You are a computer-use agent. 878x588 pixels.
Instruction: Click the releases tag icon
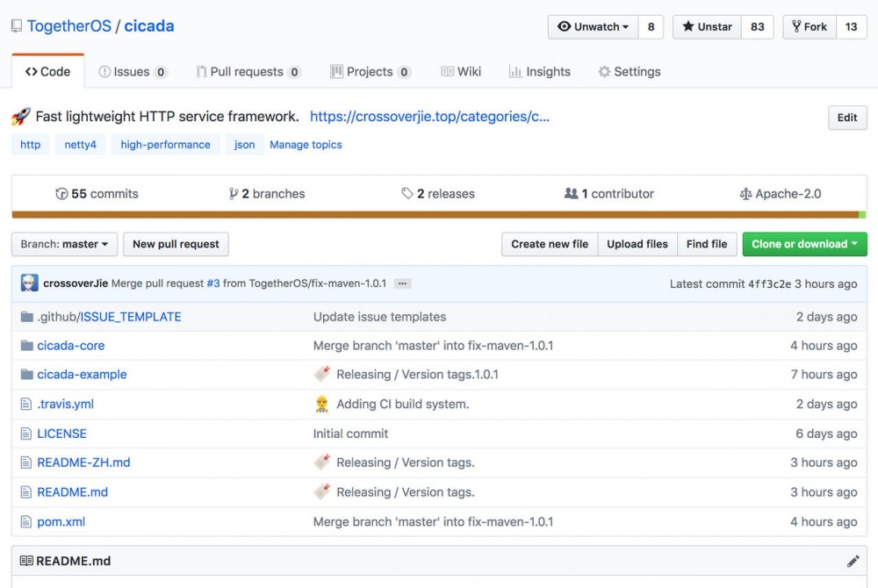407,194
